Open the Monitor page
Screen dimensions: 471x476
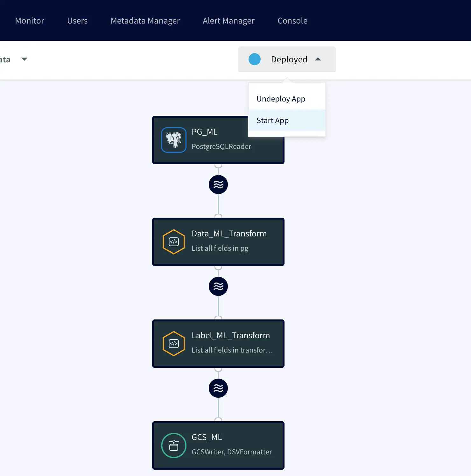click(x=30, y=21)
